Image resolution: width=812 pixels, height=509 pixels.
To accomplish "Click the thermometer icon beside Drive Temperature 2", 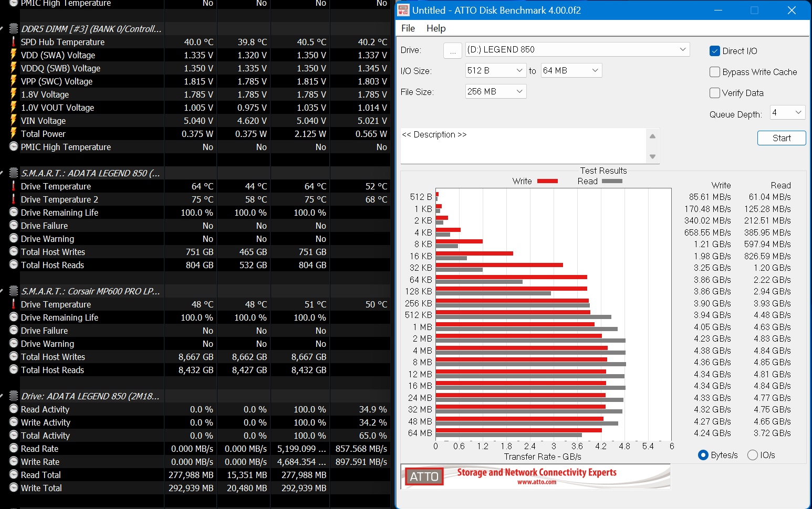I will tap(14, 199).
